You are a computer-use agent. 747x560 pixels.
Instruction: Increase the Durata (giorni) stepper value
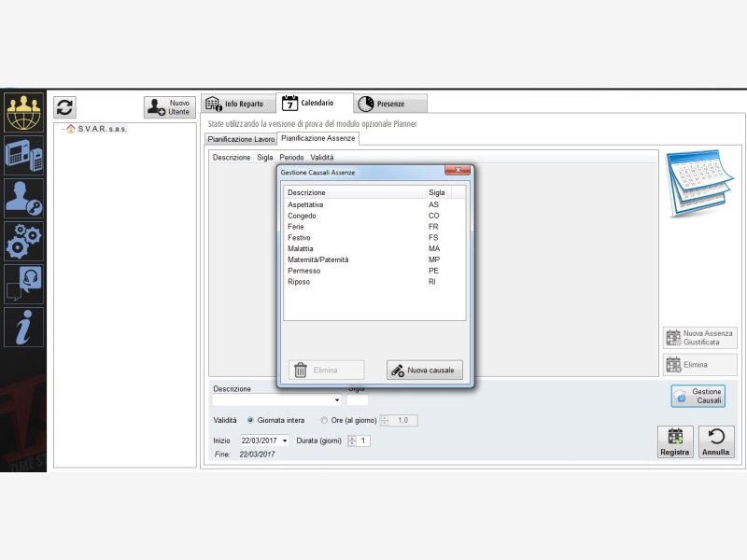coord(352,438)
